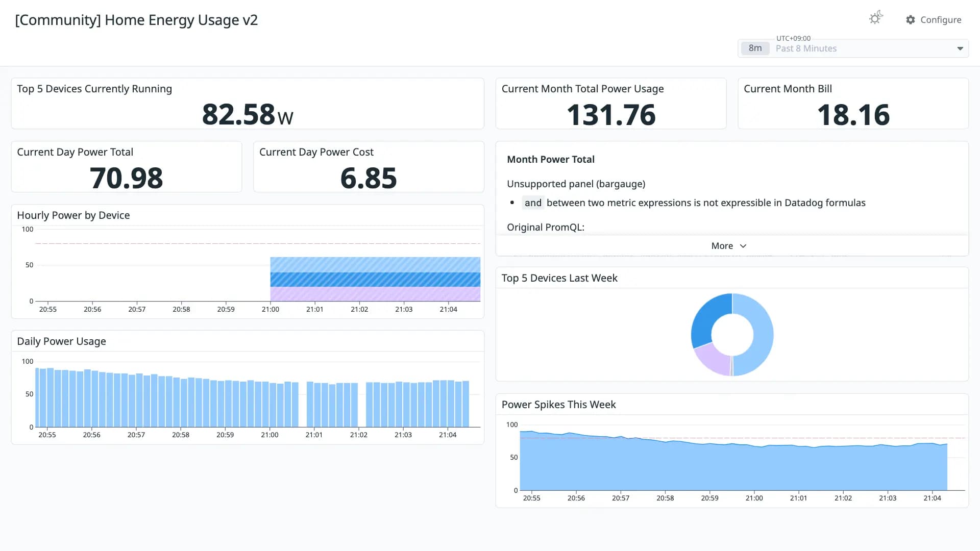
Task: Click the 21:04 tick on Power Spikes chart
Action: [x=932, y=498]
